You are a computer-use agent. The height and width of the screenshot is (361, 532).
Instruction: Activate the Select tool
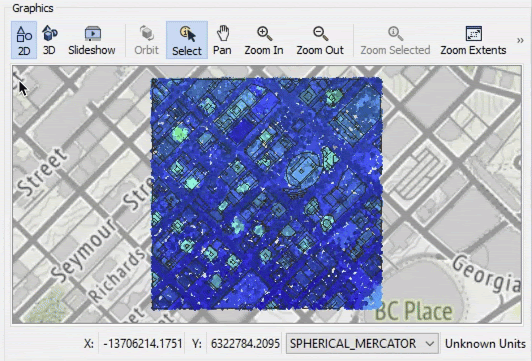tap(187, 40)
